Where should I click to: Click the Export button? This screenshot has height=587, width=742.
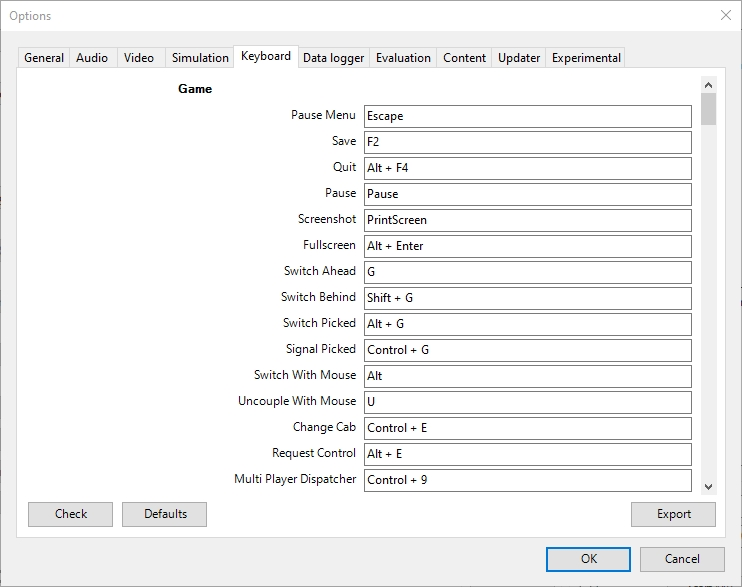click(x=673, y=514)
